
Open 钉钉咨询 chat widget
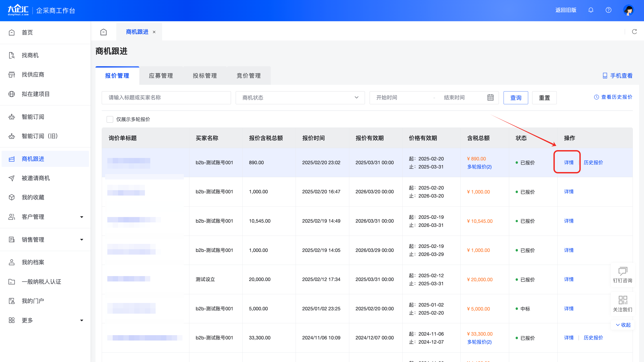(623, 275)
